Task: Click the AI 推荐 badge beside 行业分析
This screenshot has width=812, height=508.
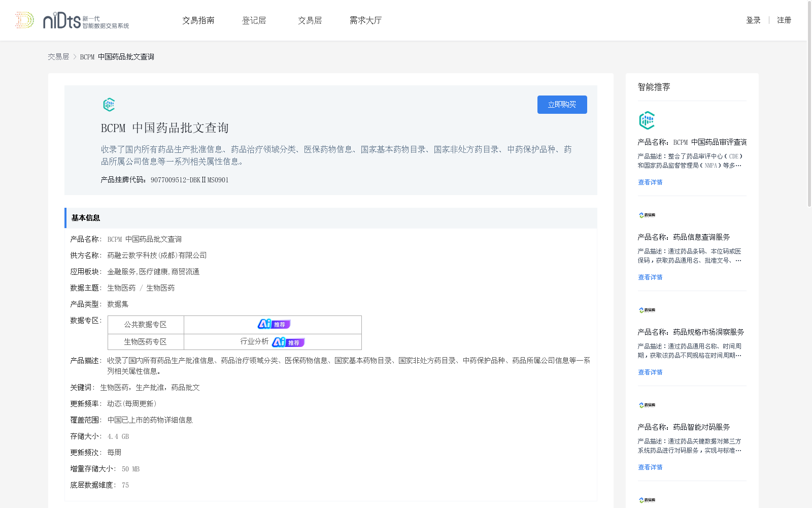Action: point(288,342)
